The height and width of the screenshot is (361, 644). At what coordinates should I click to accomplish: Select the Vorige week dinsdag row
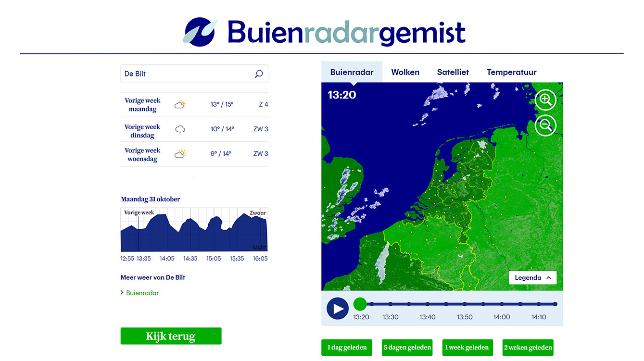pyautogui.click(x=194, y=130)
